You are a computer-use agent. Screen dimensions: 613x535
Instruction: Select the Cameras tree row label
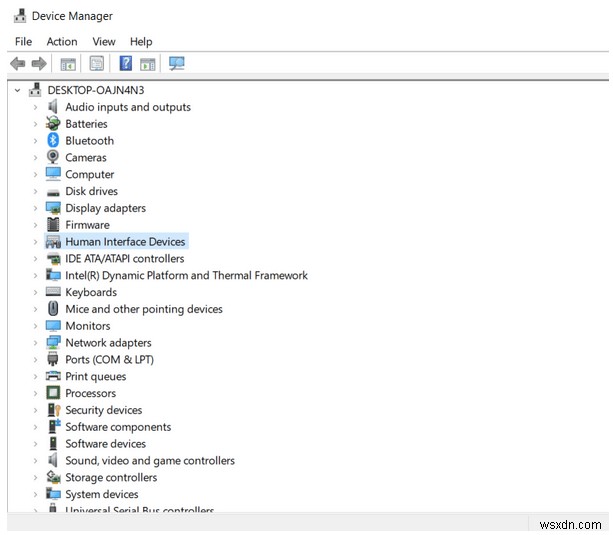(x=86, y=158)
